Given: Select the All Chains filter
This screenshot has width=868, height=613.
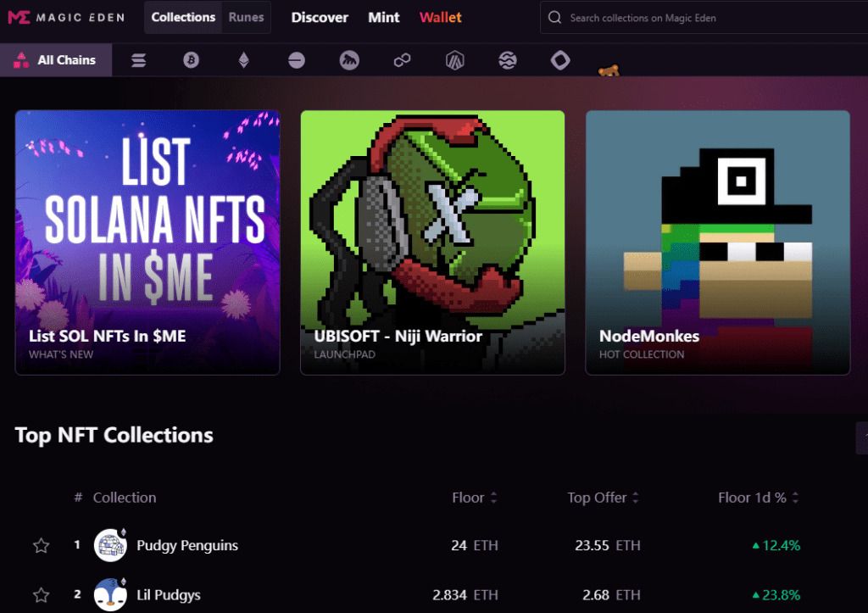Looking at the screenshot, I should [56, 60].
